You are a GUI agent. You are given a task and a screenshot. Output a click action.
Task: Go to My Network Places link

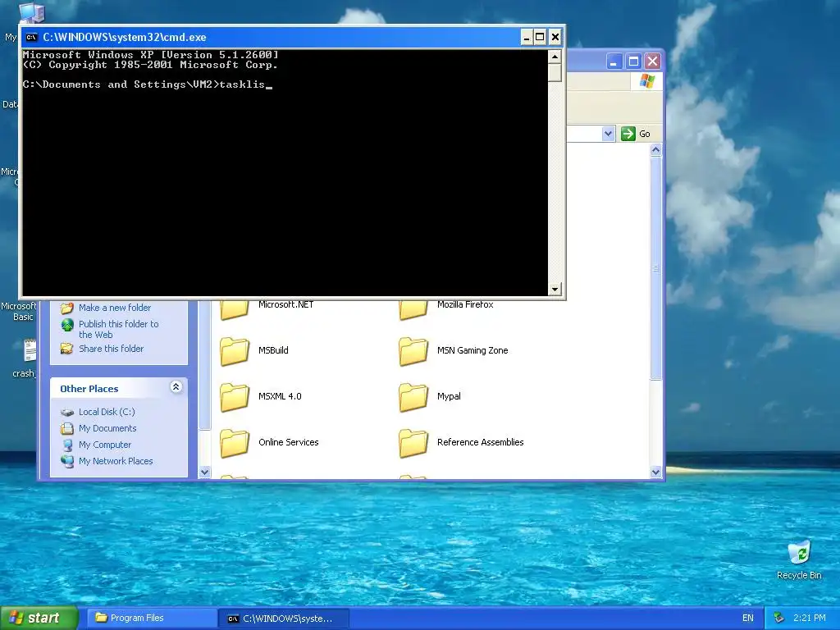click(116, 461)
